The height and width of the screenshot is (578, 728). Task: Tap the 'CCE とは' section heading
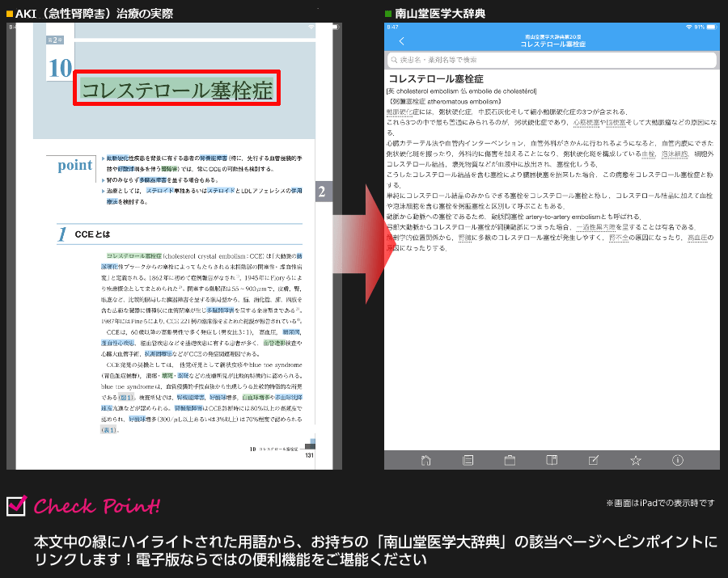[92, 234]
